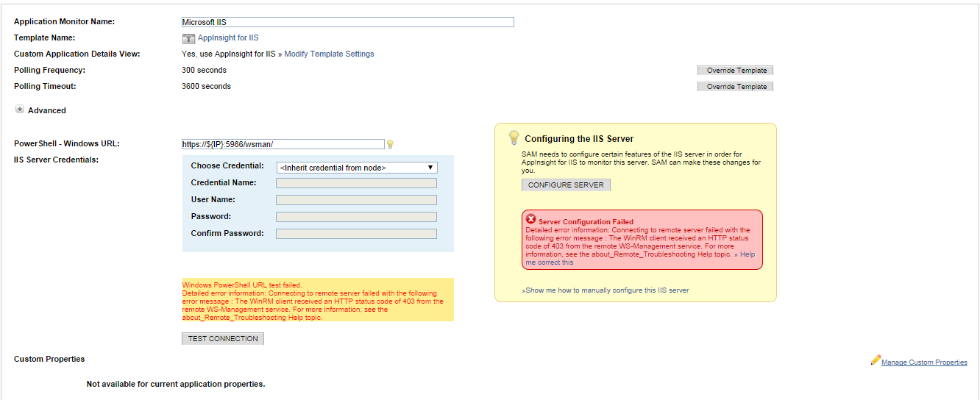Screen dimensions: 980x400
Task: Click the lightbulb icon in Configuring the IIS Server
Action: click(x=514, y=137)
